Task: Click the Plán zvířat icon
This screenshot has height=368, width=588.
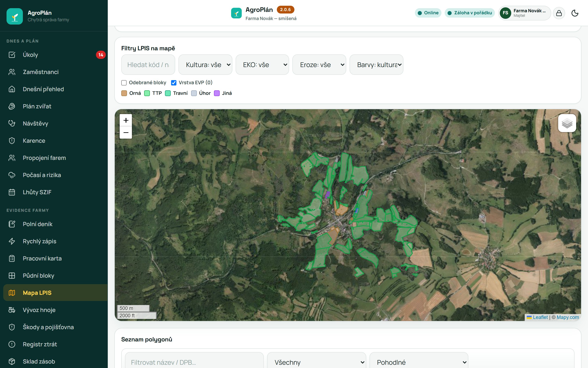Action: (x=12, y=106)
